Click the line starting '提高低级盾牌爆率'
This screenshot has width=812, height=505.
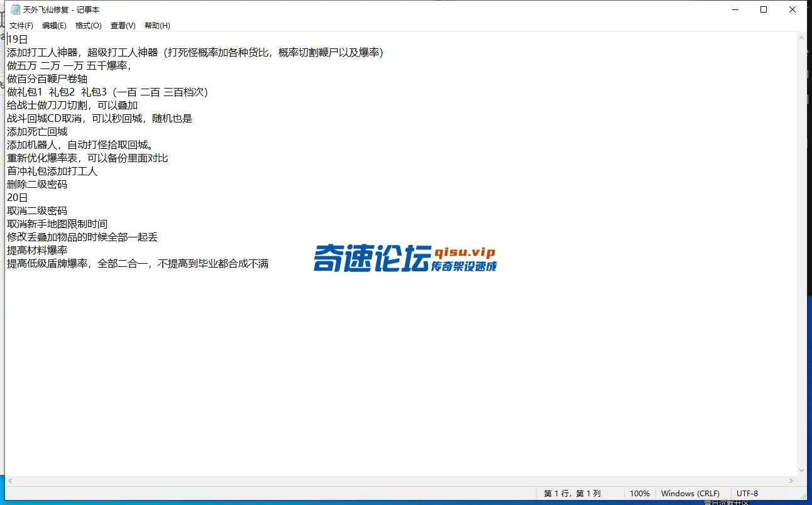tap(138, 263)
